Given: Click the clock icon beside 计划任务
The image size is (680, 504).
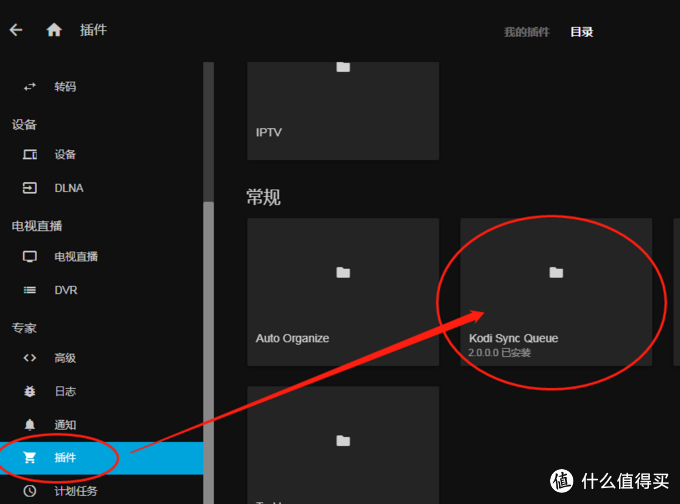Looking at the screenshot, I should point(29,491).
